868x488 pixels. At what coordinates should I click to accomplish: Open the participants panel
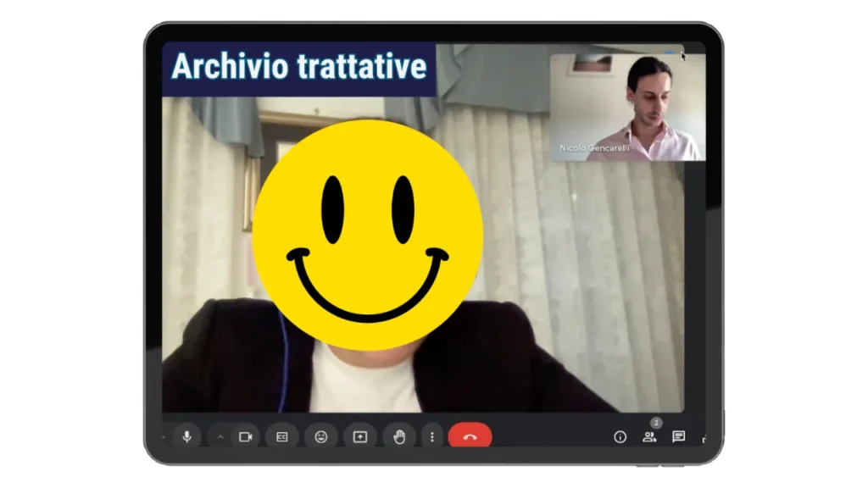point(649,437)
